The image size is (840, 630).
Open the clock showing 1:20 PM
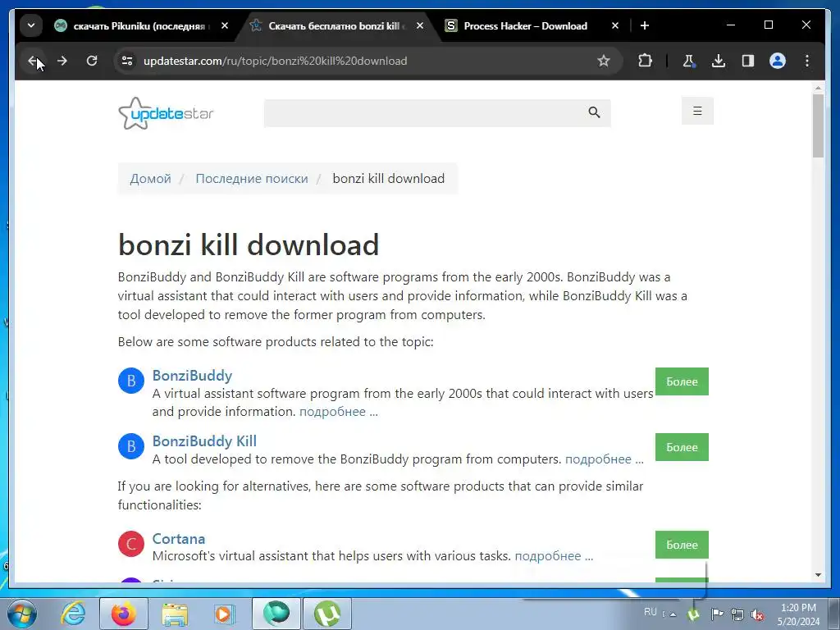click(798, 614)
